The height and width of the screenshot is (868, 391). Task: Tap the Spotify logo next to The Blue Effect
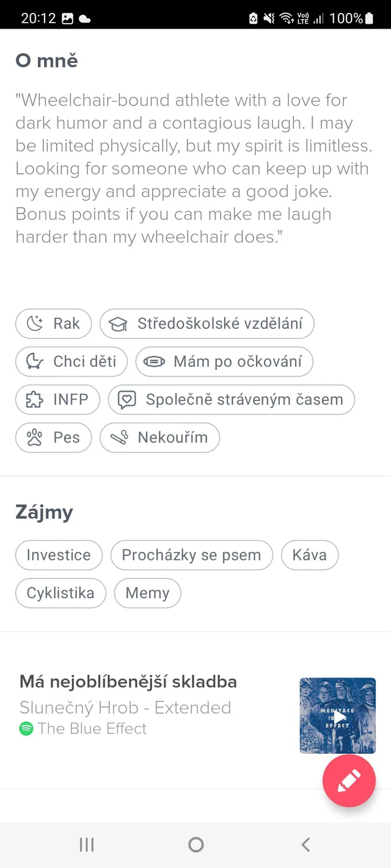click(x=27, y=728)
